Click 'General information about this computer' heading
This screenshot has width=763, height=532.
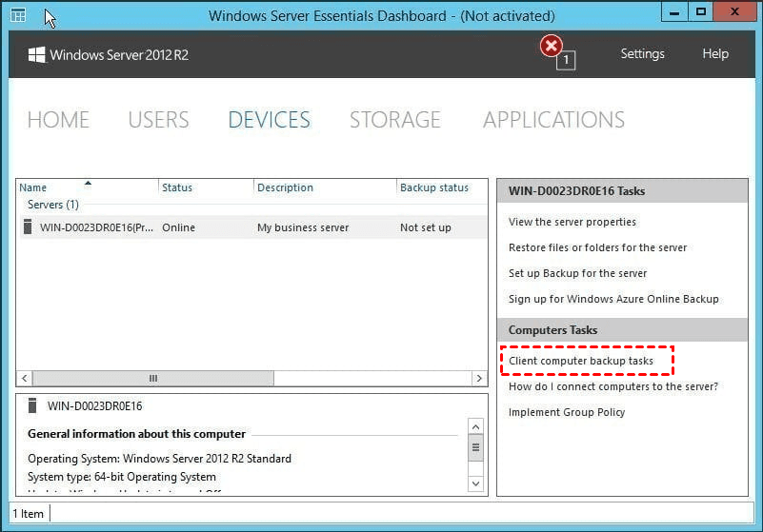pos(137,434)
